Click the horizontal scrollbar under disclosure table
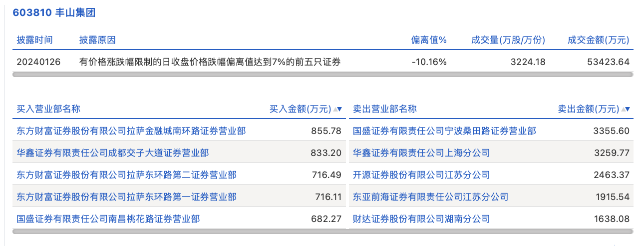Screen dimensions: 644x246 click(322, 74)
